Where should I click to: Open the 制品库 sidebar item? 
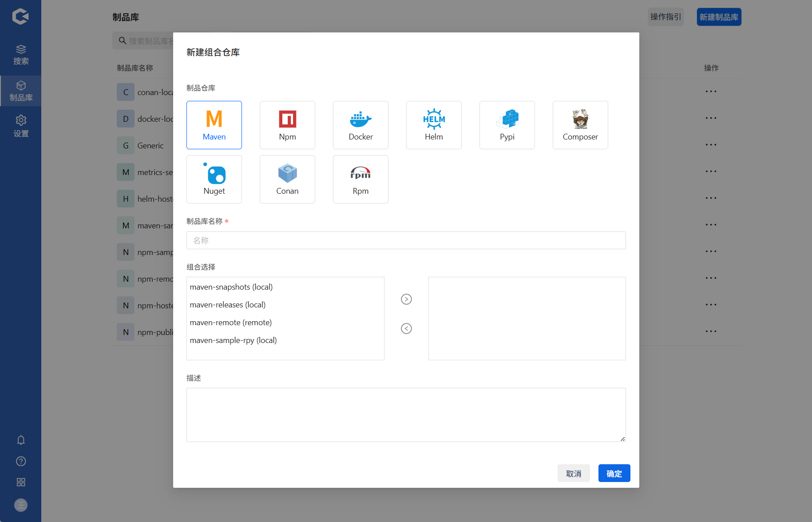(21, 91)
